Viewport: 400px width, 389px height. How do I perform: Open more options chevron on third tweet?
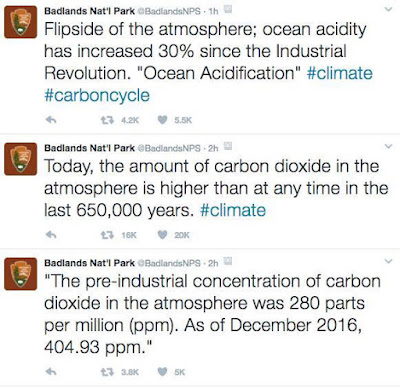point(388,261)
